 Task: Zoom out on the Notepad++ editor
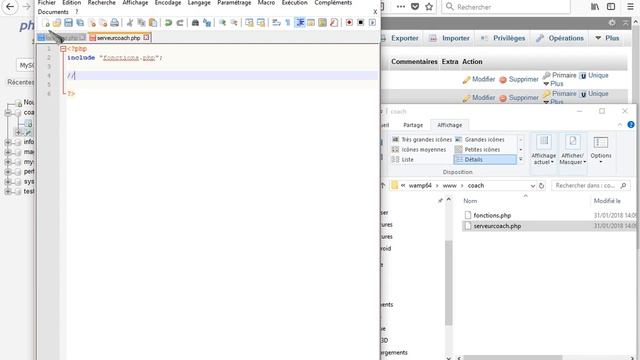point(234,23)
